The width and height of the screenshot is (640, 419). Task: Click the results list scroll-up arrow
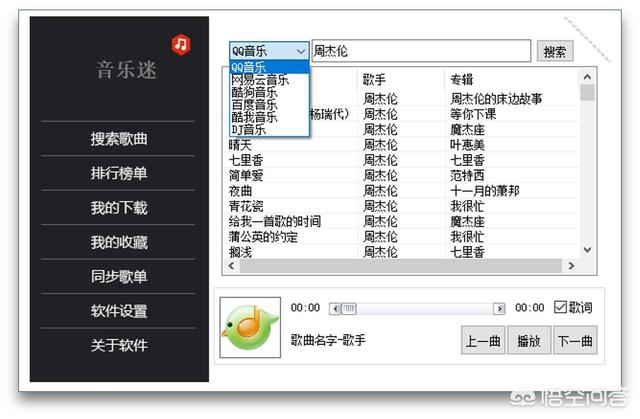coord(587,77)
